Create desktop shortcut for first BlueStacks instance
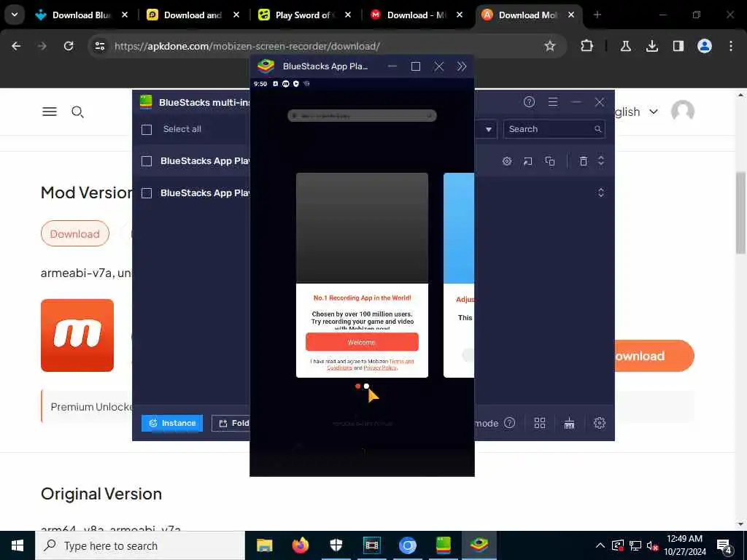747x560 pixels. [528, 161]
